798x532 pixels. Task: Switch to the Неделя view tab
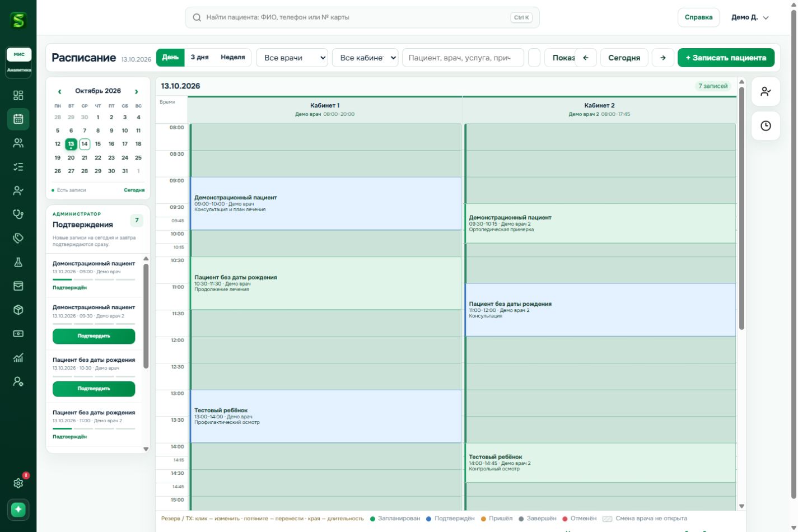[233, 57]
